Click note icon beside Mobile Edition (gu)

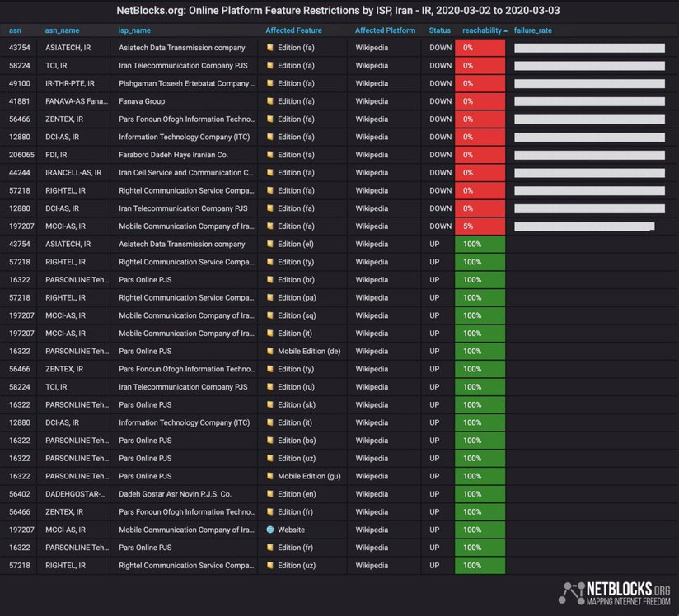click(x=270, y=476)
